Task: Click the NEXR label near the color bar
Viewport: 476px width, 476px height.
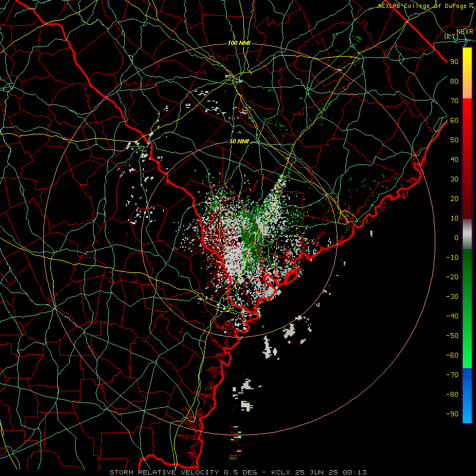Action: (x=465, y=31)
